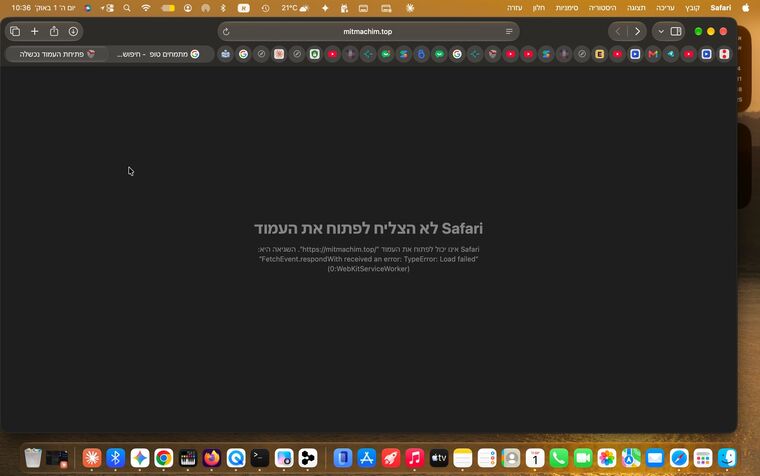
Task: Open the תצוגה menu
Action: (636, 8)
